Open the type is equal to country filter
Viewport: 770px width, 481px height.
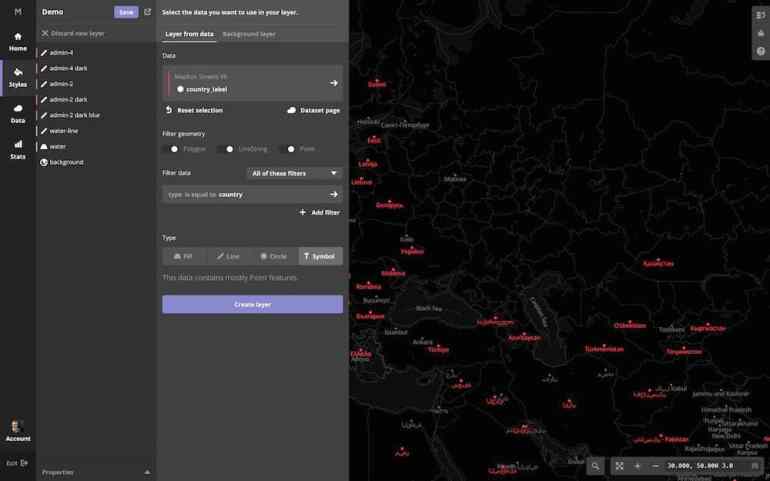pos(252,195)
